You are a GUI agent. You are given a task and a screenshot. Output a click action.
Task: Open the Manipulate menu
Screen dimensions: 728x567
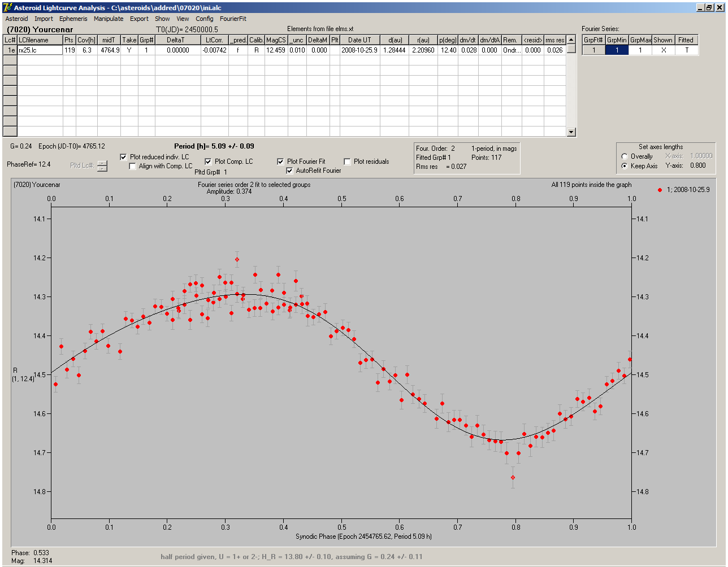pyautogui.click(x=109, y=19)
